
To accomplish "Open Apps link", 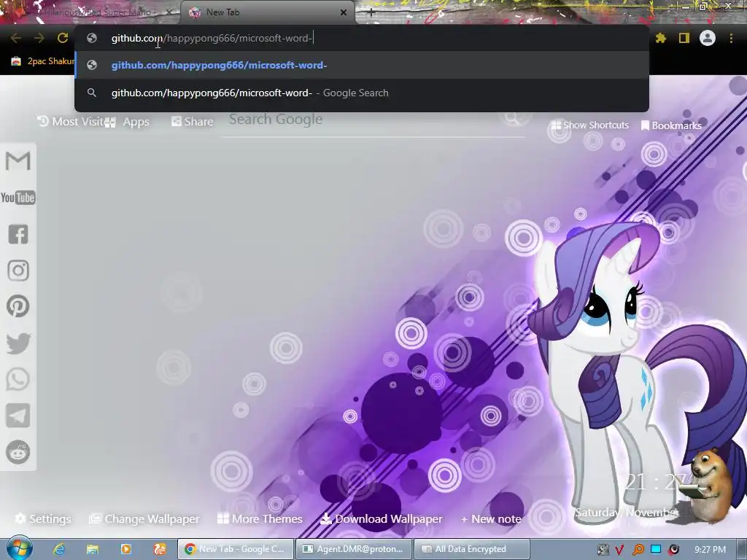I will click(x=128, y=122).
